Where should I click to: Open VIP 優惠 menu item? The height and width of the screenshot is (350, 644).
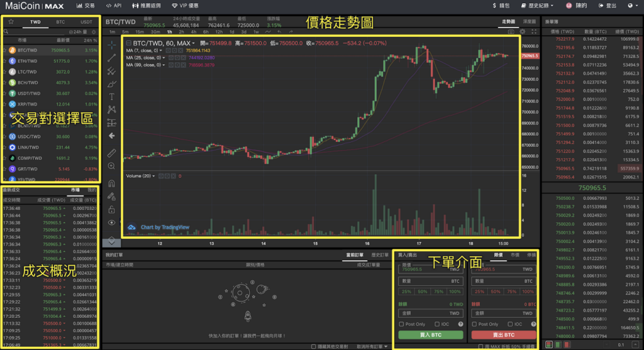[186, 6]
